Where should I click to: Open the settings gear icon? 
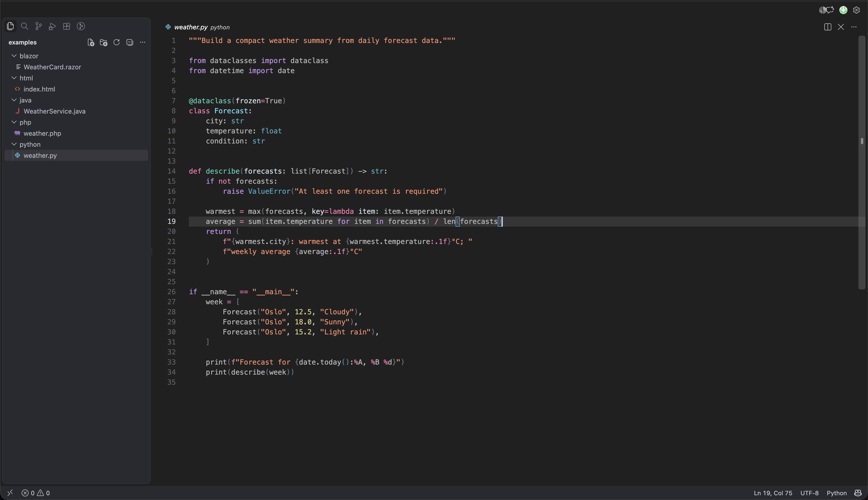[x=856, y=10]
